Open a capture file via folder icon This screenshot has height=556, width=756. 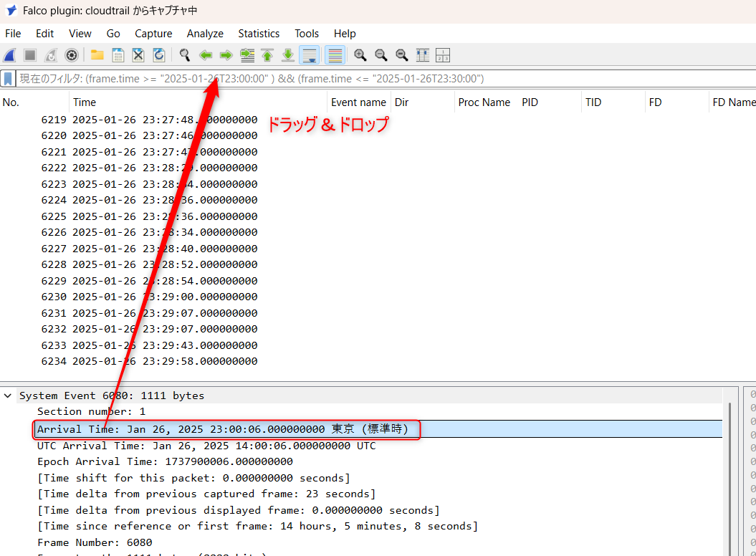coord(97,55)
